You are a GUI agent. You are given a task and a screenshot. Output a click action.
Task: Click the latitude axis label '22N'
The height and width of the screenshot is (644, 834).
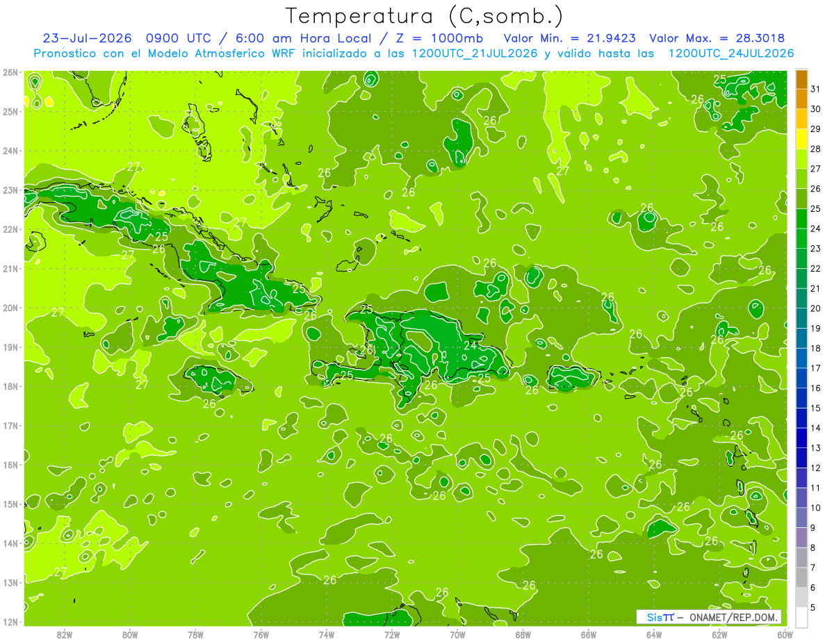click(x=10, y=229)
